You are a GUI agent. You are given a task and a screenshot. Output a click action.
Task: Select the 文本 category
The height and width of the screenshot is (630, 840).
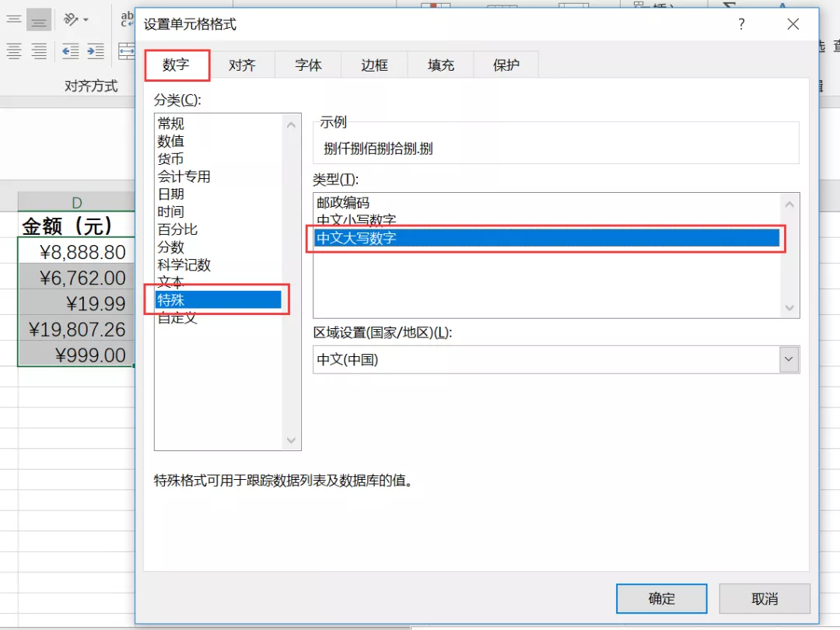coord(219,282)
